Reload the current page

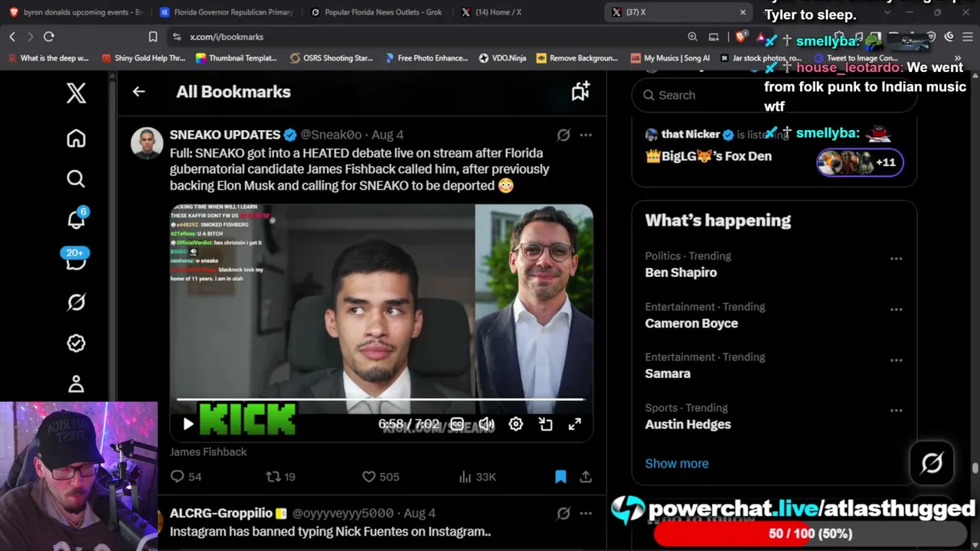tap(49, 37)
